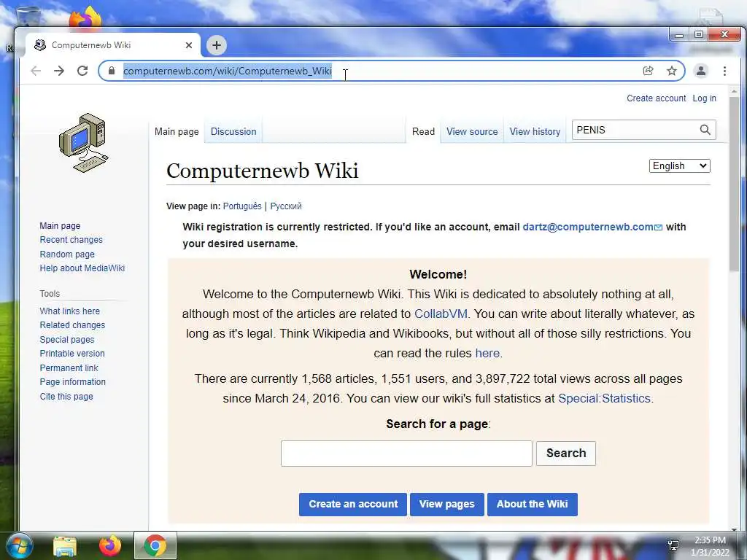The height and width of the screenshot is (560, 747).
Task: Click the Search button under search box
Action: pos(566,453)
